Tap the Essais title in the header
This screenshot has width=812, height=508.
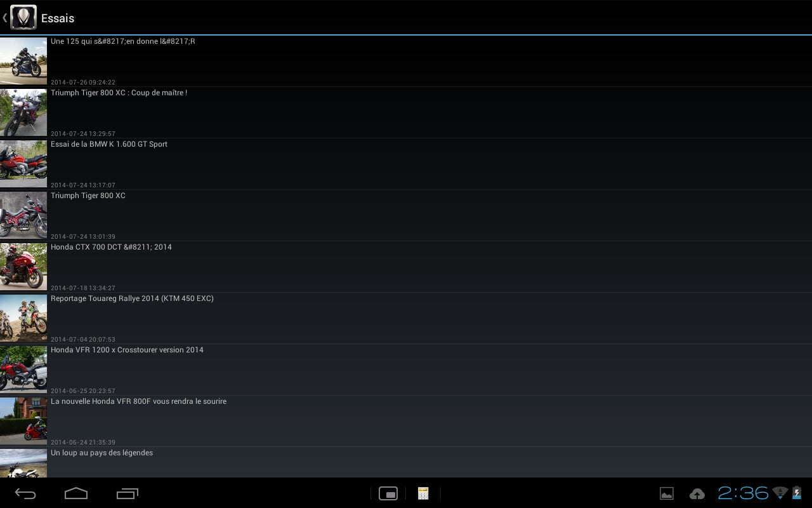(x=58, y=18)
